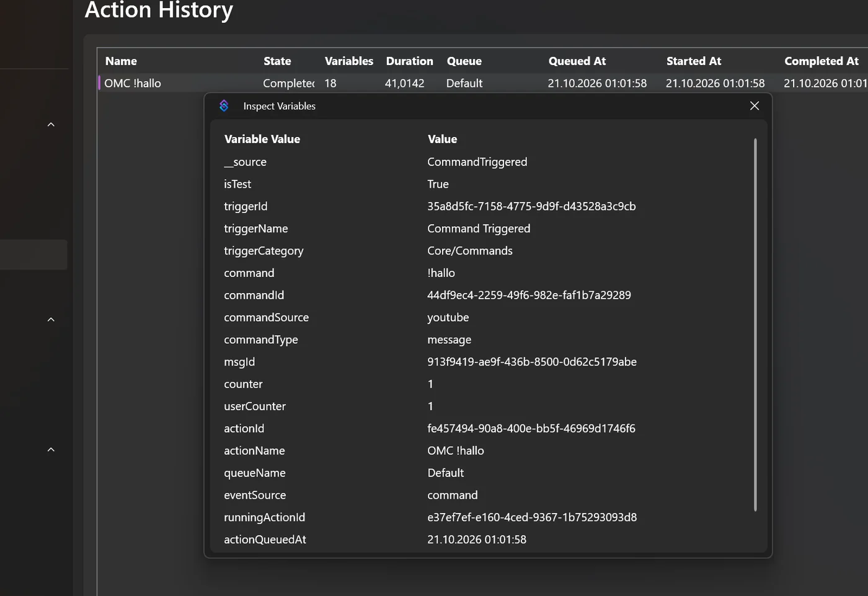The image size is (868, 596).
Task: Select the True value of isTest
Action: [x=438, y=185]
